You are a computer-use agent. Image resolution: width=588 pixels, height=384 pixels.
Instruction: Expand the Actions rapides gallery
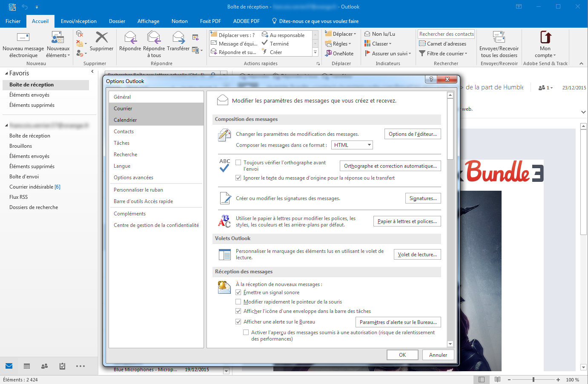tap(316, 52)
